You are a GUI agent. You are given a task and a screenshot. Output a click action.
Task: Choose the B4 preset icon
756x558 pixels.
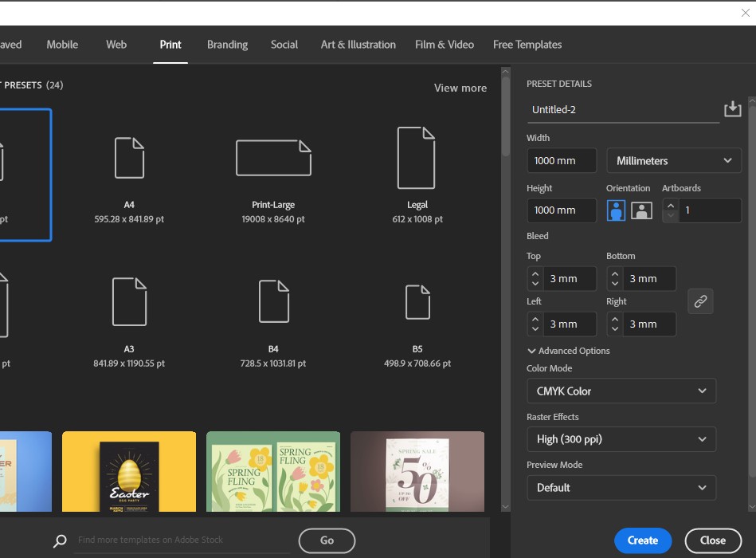274,301
